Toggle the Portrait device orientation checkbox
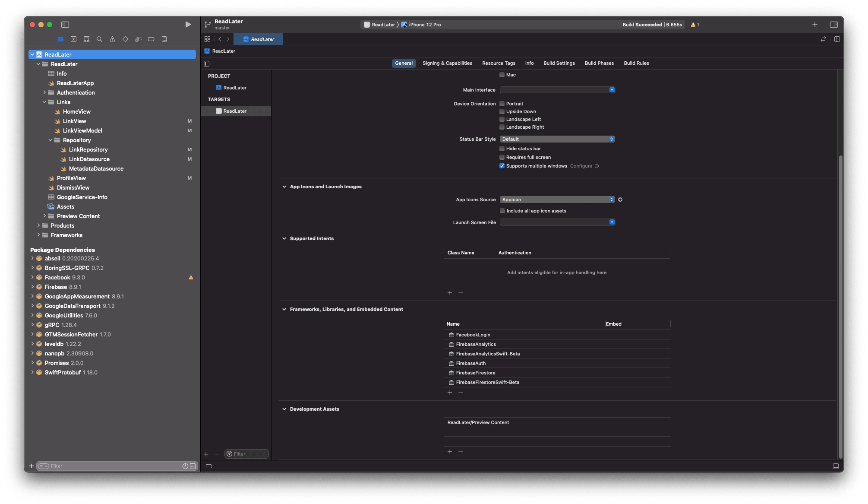This screenshot has height=504, width=868. point(501,103)
